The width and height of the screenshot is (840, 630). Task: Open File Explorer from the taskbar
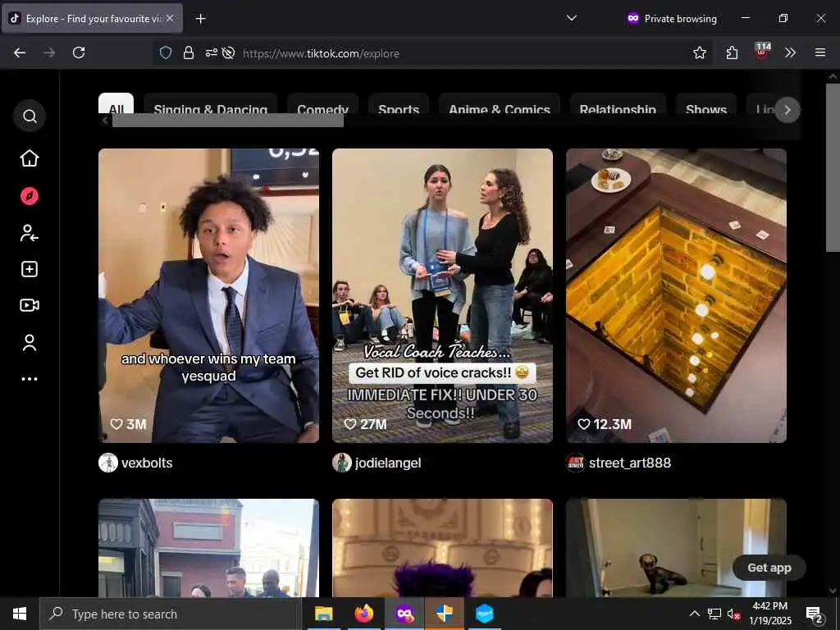pos(323,614)
